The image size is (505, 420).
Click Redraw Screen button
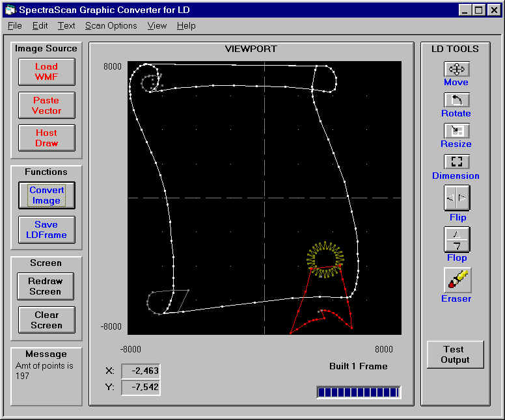(46, 286)
